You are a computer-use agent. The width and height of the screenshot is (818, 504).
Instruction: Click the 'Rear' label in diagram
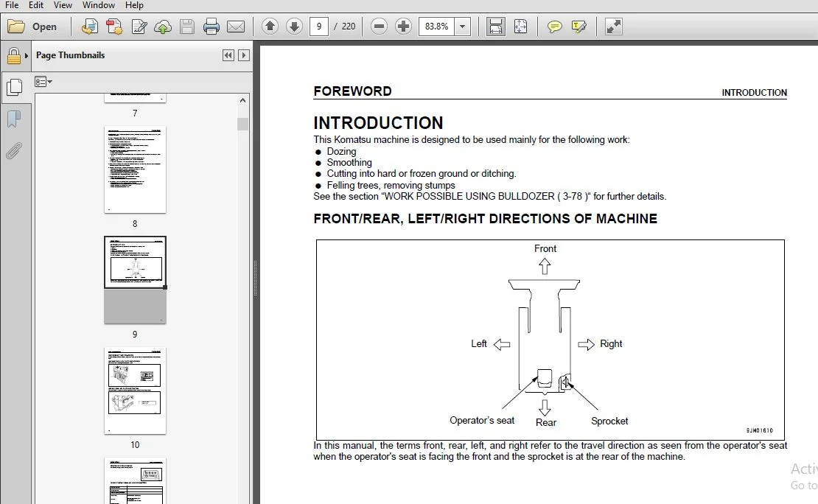(x=546, y=423)
